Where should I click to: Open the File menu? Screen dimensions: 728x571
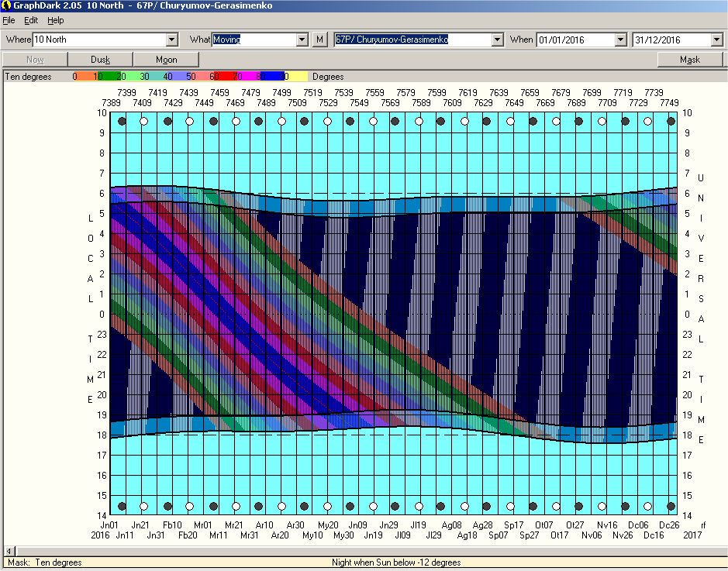pos(9,20)
